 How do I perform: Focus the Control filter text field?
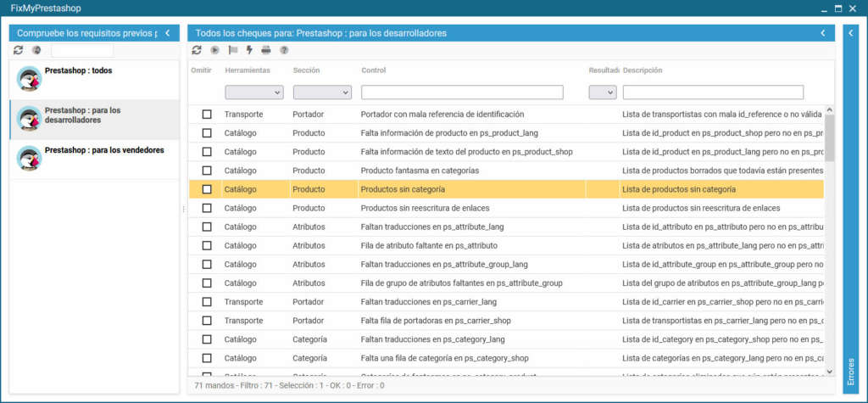[462, 92]
